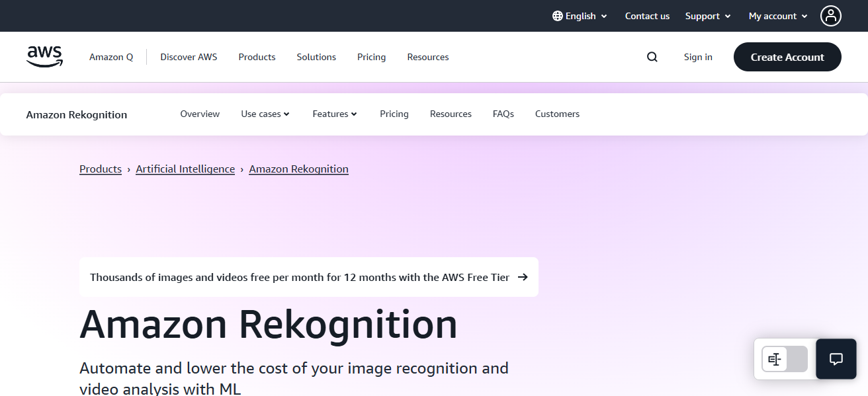Expand the English language dropdown

pyautogui.click(x=580, y=16)
